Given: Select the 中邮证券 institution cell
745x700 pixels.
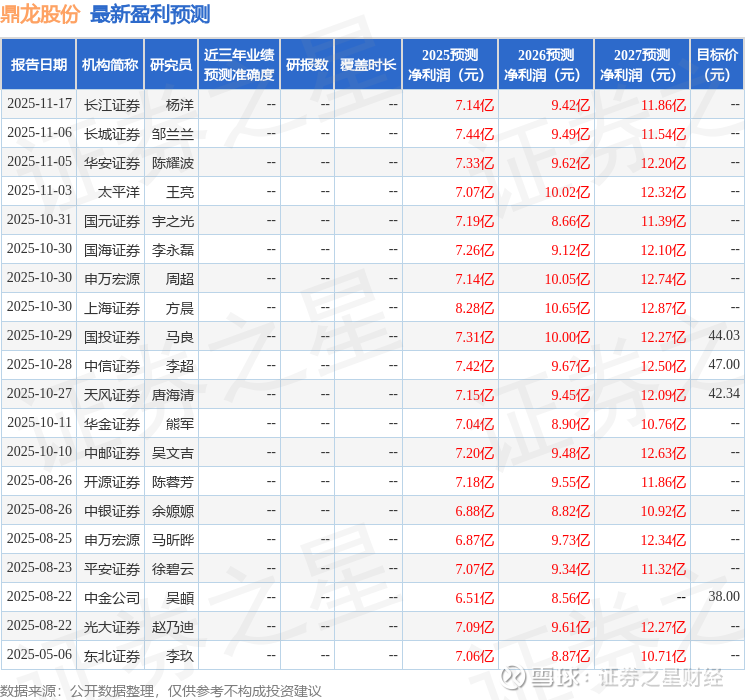Looking at the screenshot, I should point(112,453).
